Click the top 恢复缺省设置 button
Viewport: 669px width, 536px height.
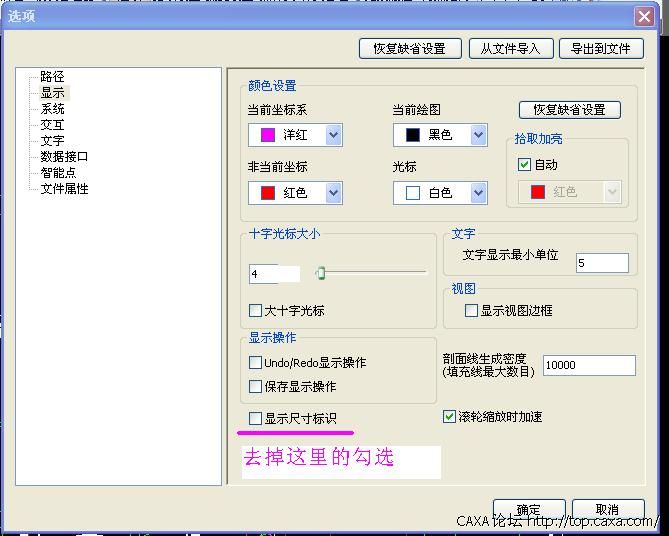coord(409,48)
